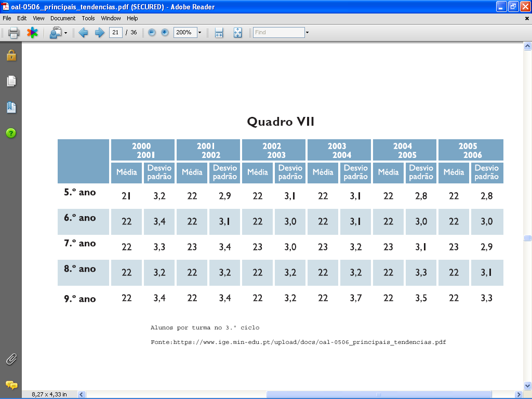This screenshot has width=532, height=399.
Task: Click the security padlock panel icon
Action: (x=11, y=55)
